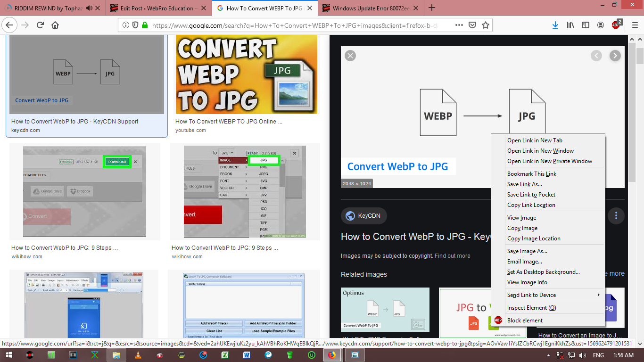This screenshot has width=644, height=362.
Task: Choose Open Link in New Window
Action: [548, 151]
